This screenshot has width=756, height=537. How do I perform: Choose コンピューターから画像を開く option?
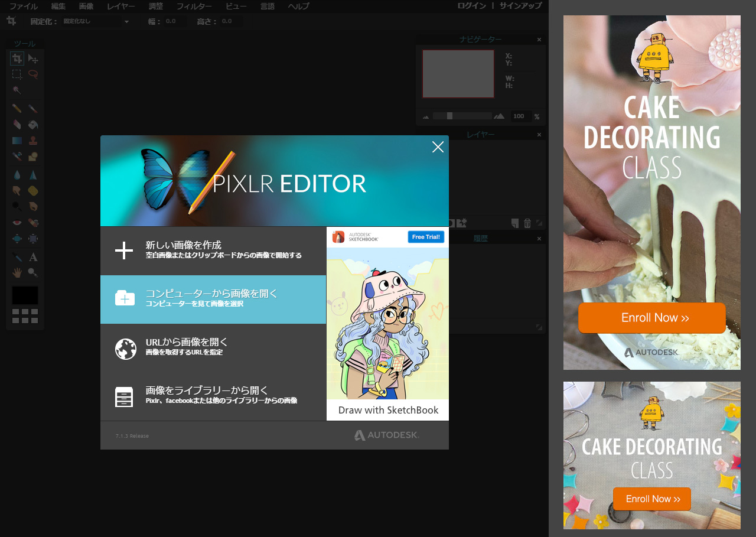tap(213, 299)
